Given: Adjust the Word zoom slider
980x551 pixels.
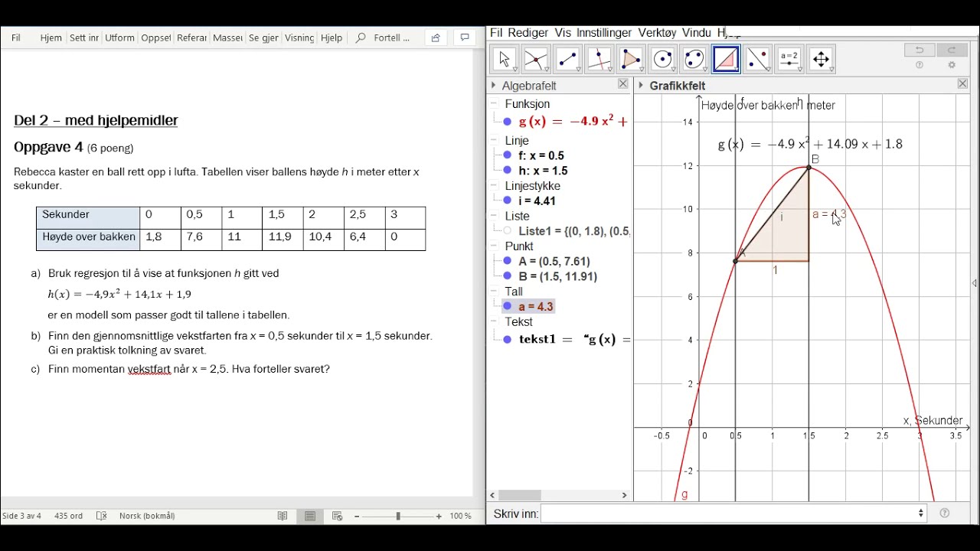Looking at the screenshot, I should click(x=398, y=517).
